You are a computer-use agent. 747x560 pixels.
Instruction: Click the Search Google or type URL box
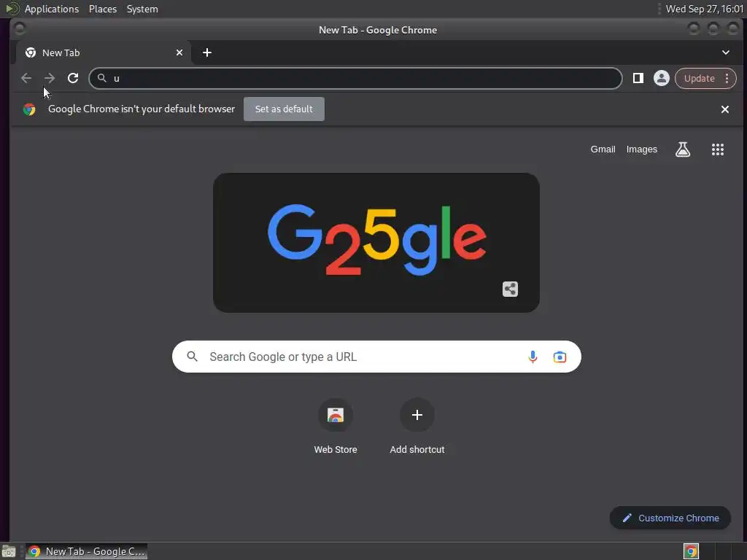pyautogui.click(x=376, y=357)
